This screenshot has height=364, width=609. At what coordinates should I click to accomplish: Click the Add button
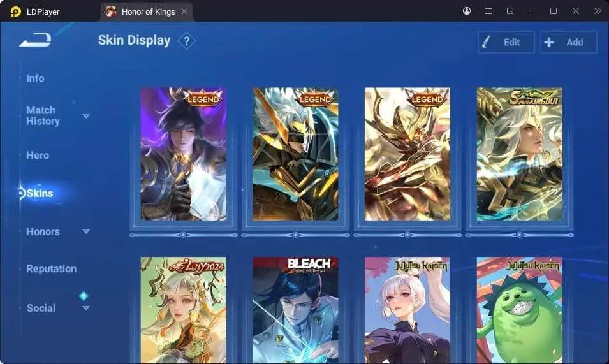pyautogui.click(x=569, y=42)
